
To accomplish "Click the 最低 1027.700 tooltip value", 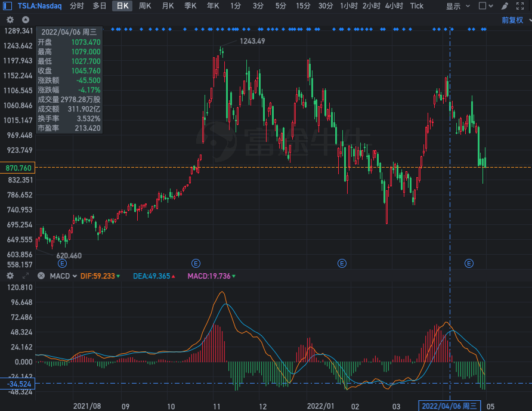I will (86, 61).
